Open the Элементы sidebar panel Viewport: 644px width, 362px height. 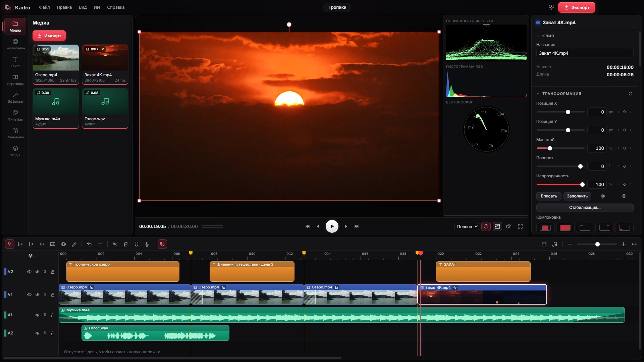pos(15,133)
